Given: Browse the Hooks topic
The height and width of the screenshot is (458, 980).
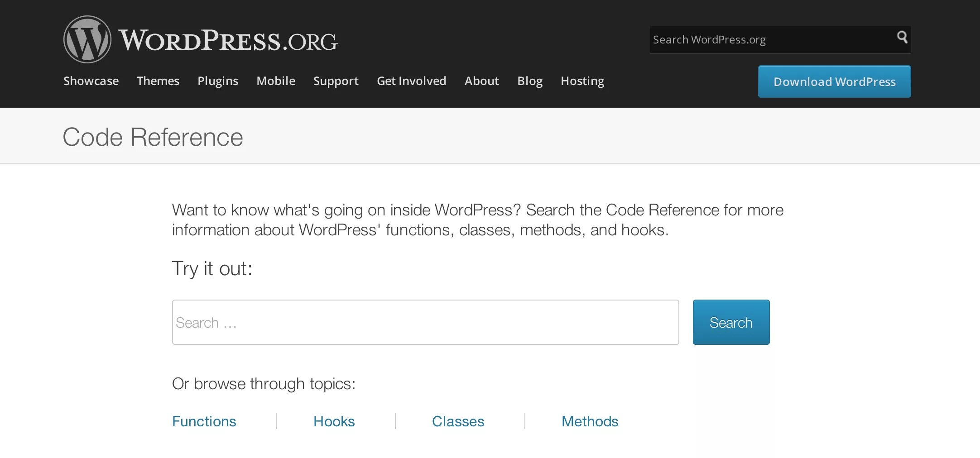Looking at the screenshot, I should (x=334, y=421).
